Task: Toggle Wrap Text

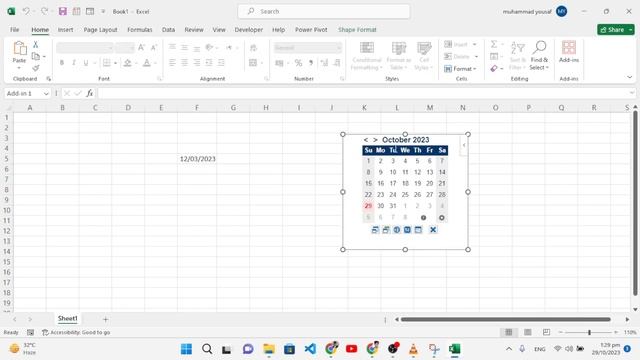Action: click(253, 48)
